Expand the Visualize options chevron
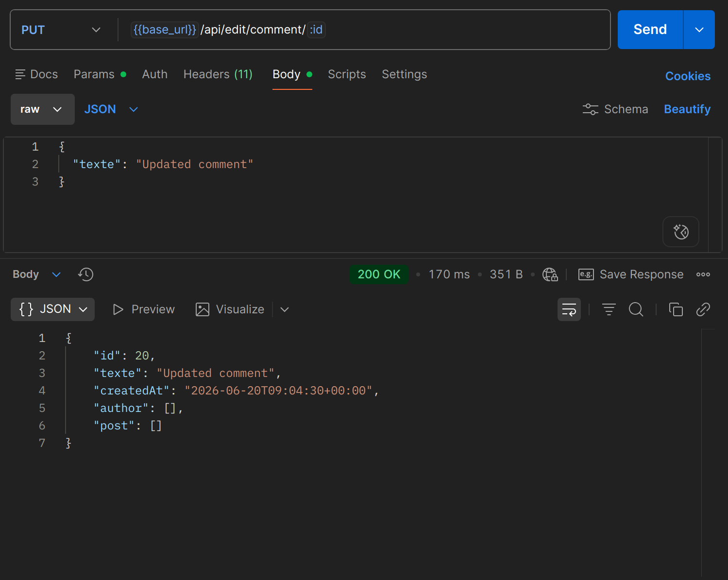728x580 pixels. (285, 309)
